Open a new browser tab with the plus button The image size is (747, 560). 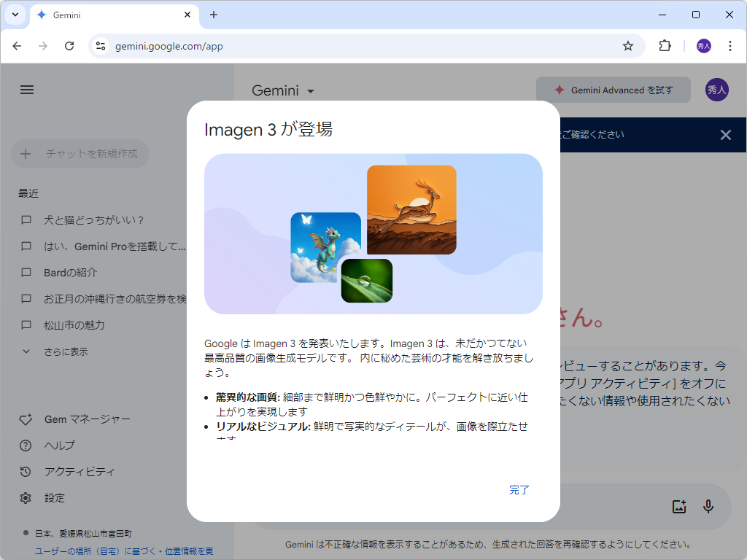click(x=212, y=15)
